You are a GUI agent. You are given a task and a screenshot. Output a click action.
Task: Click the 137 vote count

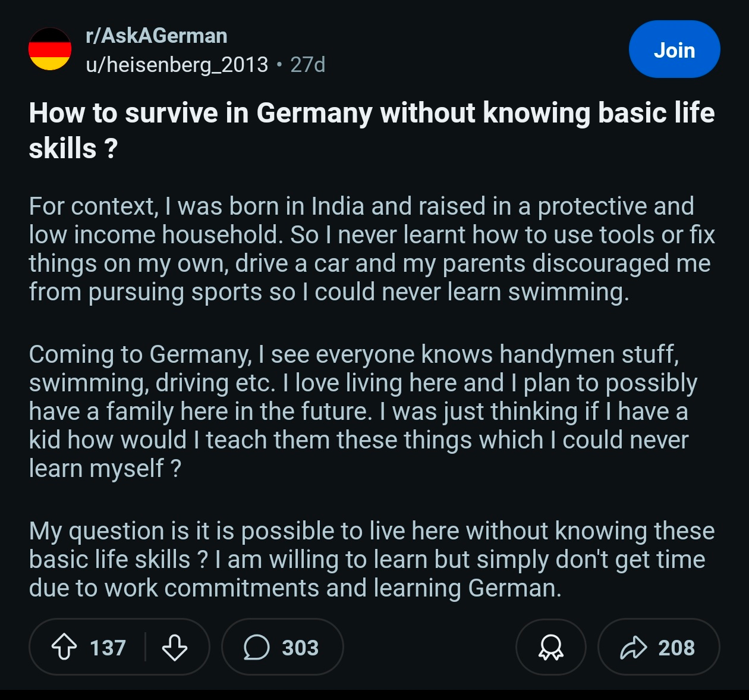click(x=108, y=647)
